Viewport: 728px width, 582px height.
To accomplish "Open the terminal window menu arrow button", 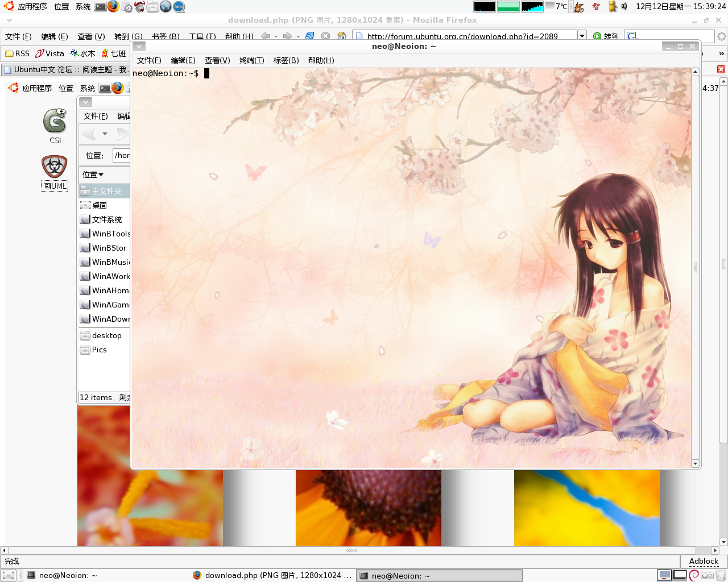I will coord(139,47).
